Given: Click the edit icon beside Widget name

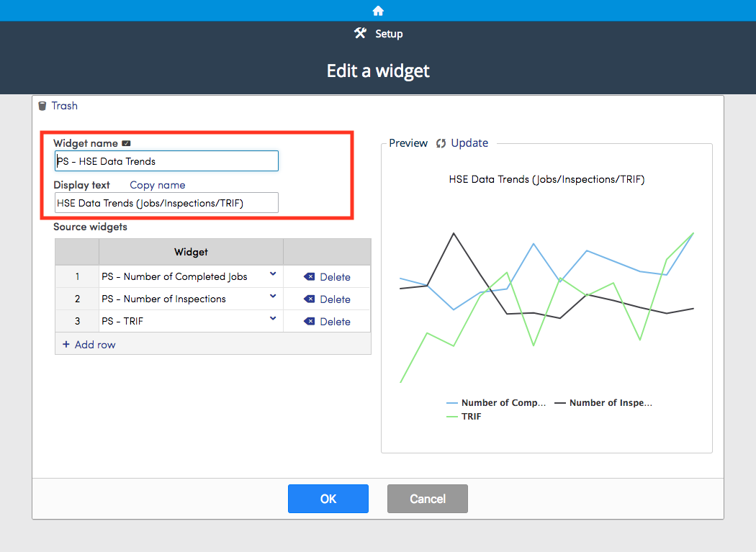Looking at the screenshot, I should [x=126, y=142].
